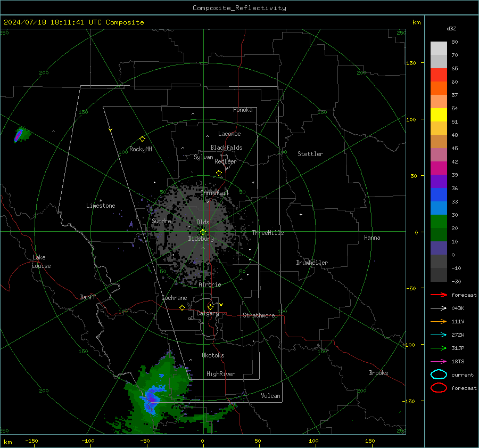Click the Didsbury label

point(201,239)
